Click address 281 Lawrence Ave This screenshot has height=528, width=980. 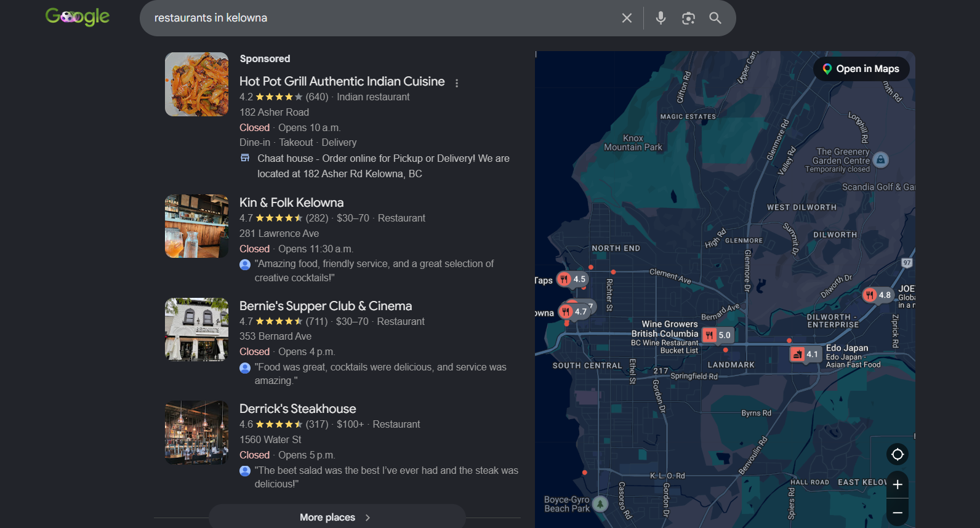pos(279,233)
